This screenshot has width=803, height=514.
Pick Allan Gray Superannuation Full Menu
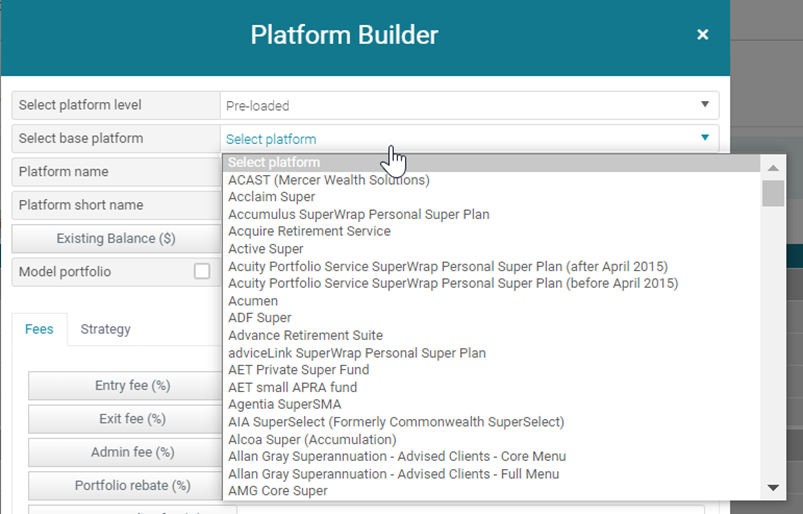(x=492, y=474)
